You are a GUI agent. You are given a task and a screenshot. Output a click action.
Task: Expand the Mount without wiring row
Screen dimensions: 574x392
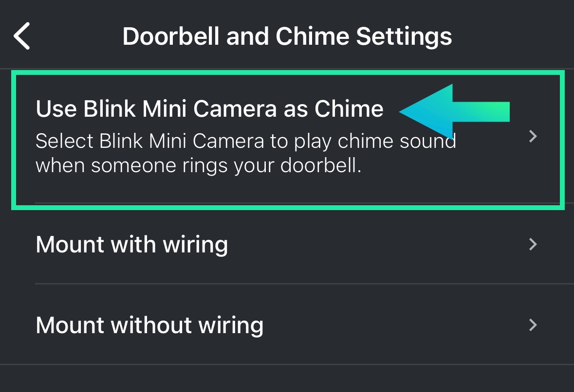pyautogui.click(x=287, y=325)
